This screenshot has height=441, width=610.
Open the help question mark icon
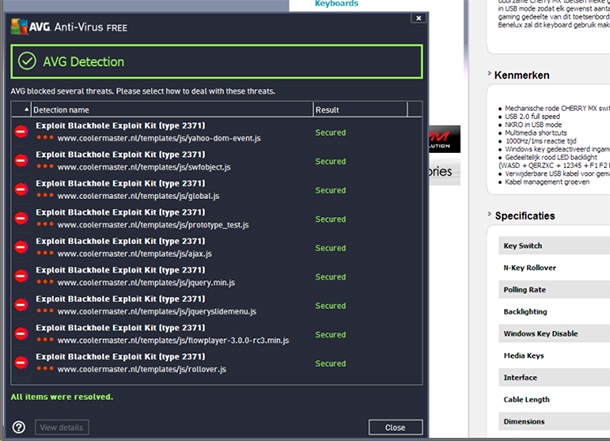(x=19, y=427)
